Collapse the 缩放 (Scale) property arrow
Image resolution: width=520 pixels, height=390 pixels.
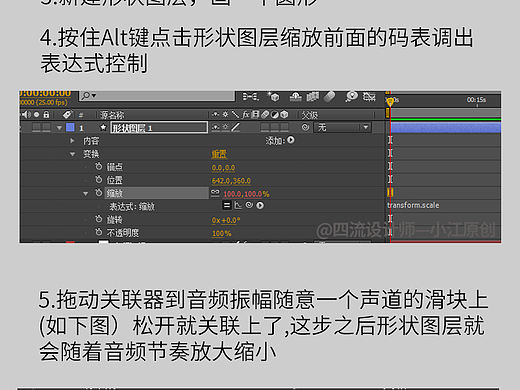[86, 193]
